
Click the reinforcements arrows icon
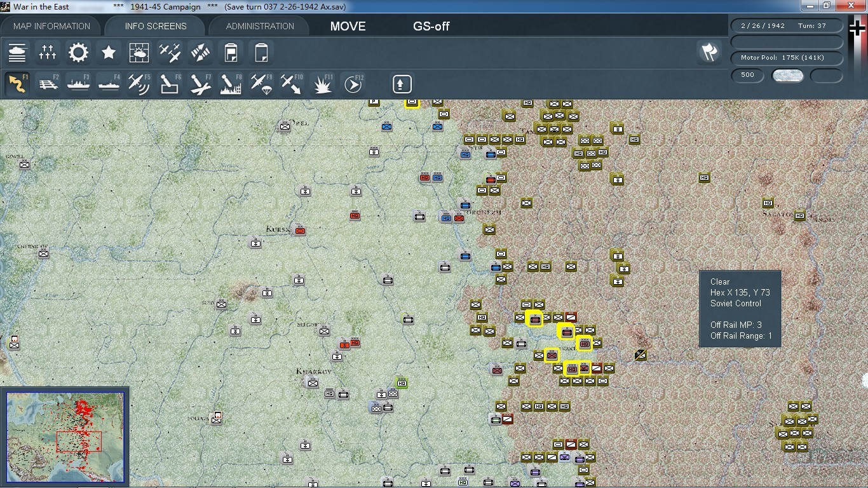(x=200, y=52)
